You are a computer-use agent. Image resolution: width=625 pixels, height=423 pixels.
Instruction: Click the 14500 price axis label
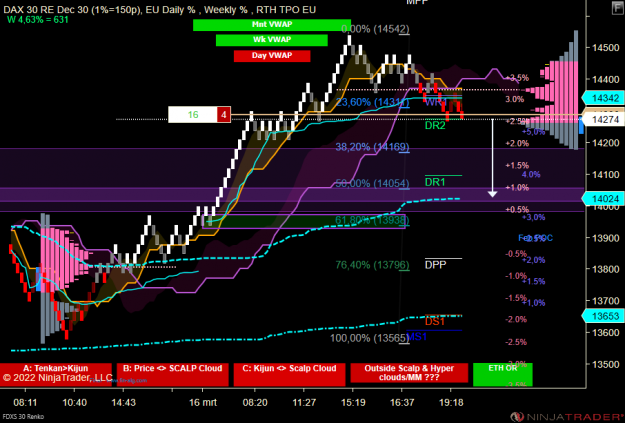pos(605,47)
